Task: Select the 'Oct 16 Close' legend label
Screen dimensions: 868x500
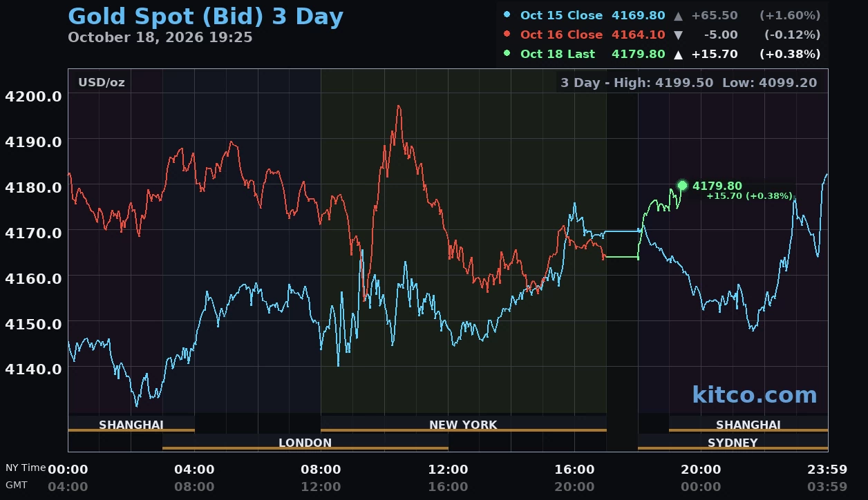Action: tap(561, 35)
